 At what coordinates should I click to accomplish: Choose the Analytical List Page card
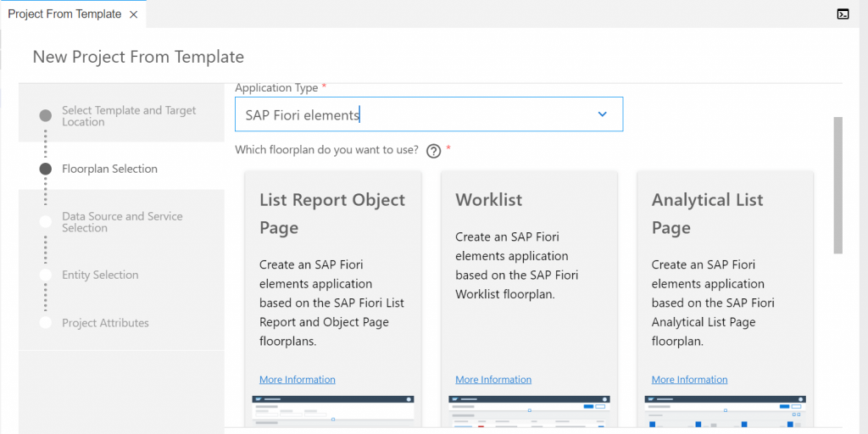point(726,299)
